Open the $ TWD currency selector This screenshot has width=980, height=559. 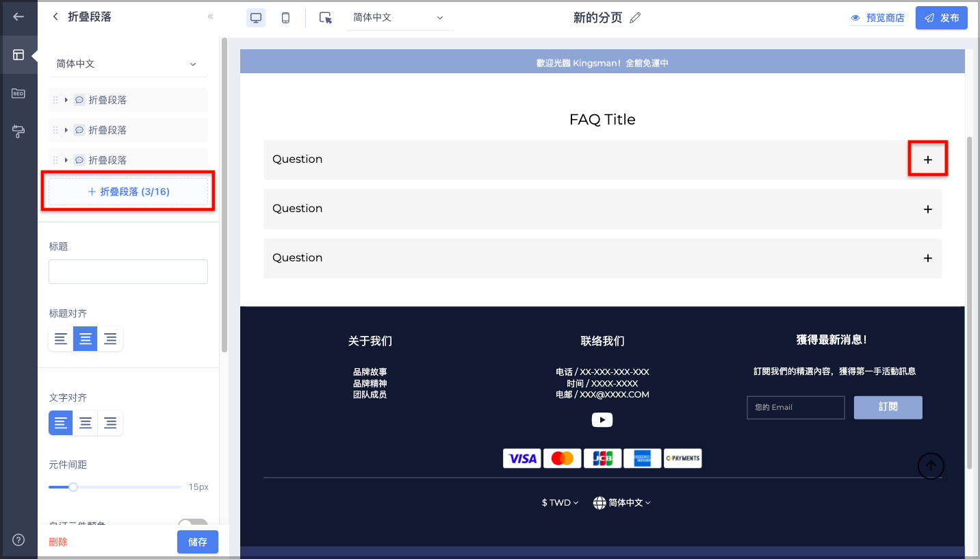(560, 502)
